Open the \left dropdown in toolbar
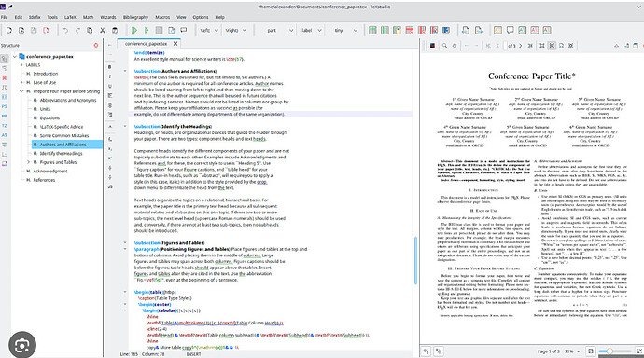The height and width of the screenshot is (358, 644). (209, 31)
